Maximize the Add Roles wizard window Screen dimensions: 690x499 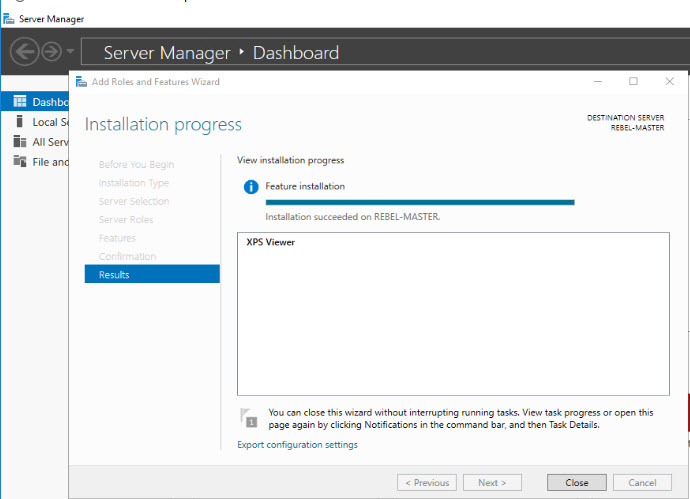tap(633, 81)
